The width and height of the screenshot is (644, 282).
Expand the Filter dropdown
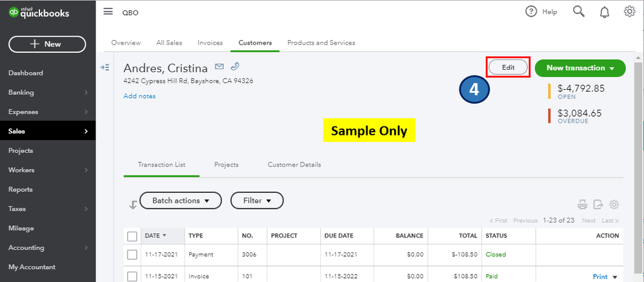(257, 201)
